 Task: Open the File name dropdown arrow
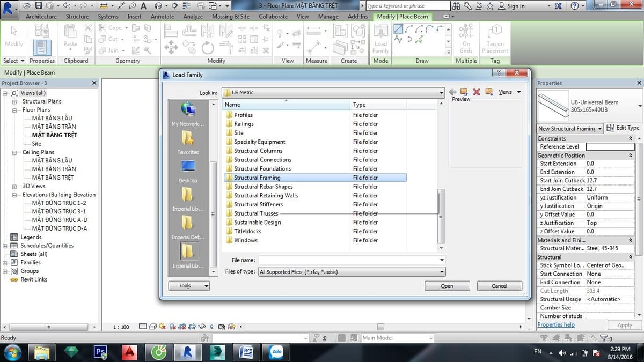click(442, 260)
